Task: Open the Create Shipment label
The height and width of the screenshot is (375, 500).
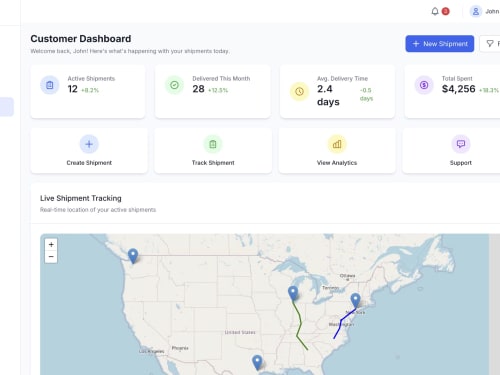Action: point(89,163)
